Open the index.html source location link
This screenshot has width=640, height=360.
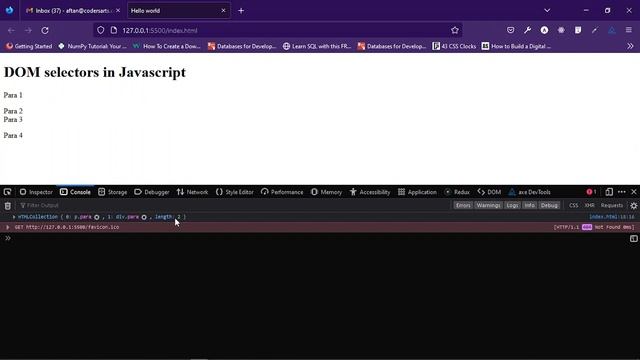click(x=612, y=217)
